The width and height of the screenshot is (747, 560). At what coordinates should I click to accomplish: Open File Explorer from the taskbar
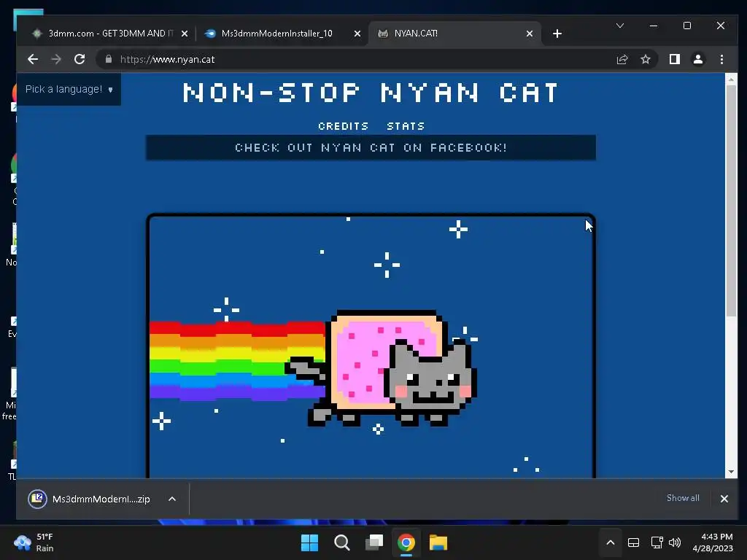click(x=438, y=542)
